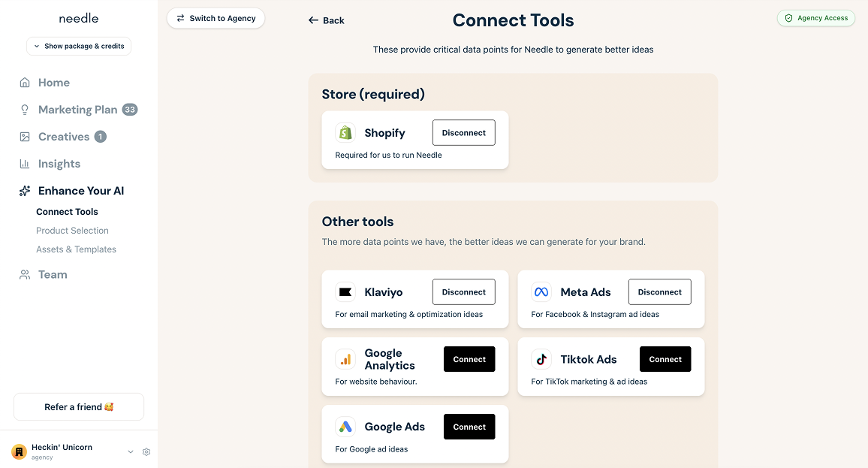Click the 1 badge on Creatives

[100, 137]
